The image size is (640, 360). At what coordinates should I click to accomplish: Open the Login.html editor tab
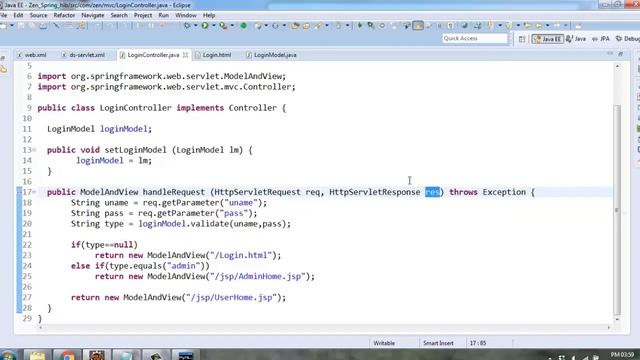[x=213, y=55]
